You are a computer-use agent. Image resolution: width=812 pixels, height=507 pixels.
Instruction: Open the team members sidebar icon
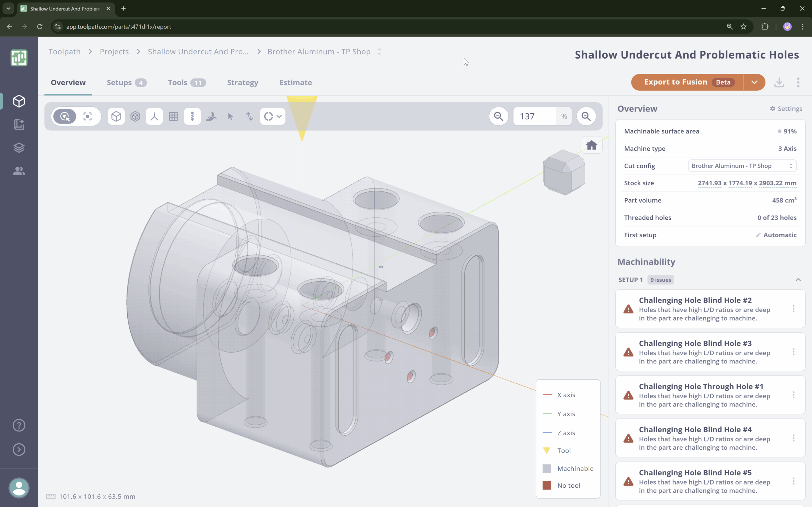[x=19, y=171]
